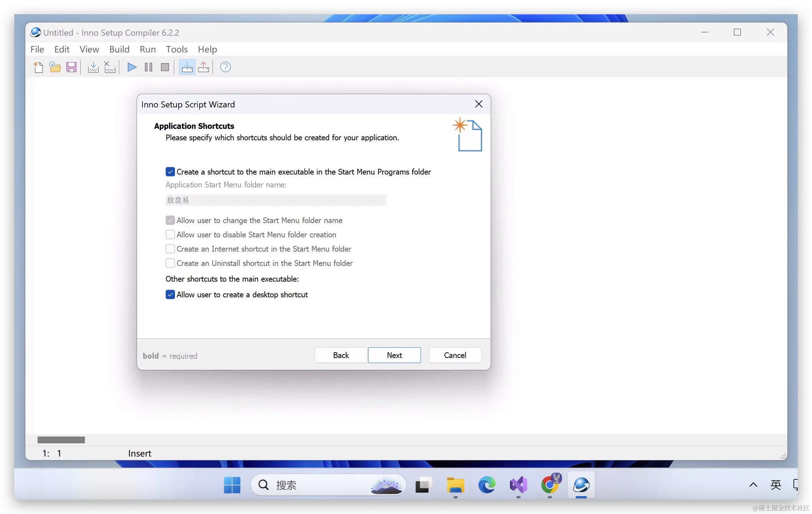Open the View menu

pyautogui.click(x=89, y=49)
